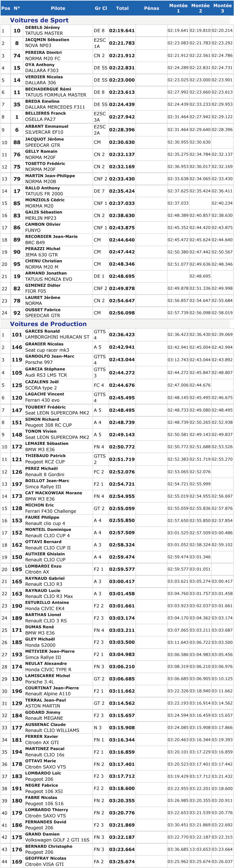Click driver name GARCES Ronald
This screenshot has width=234, height=868.
point(43,331)
